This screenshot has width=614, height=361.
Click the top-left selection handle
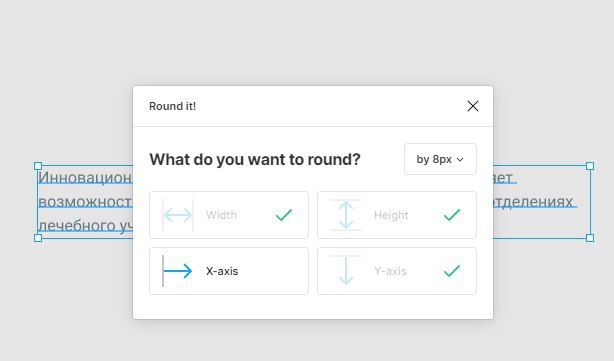pyautogui.click(x=38, y=166)
